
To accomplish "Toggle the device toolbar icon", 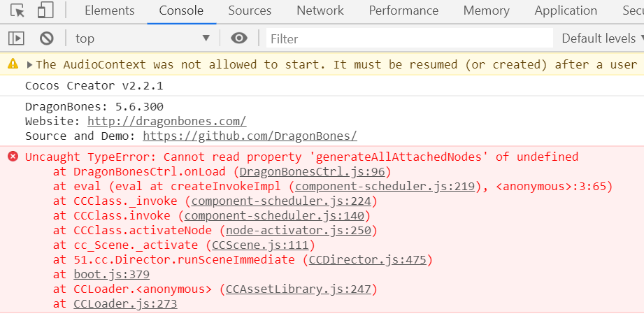I will coord(45,10).
